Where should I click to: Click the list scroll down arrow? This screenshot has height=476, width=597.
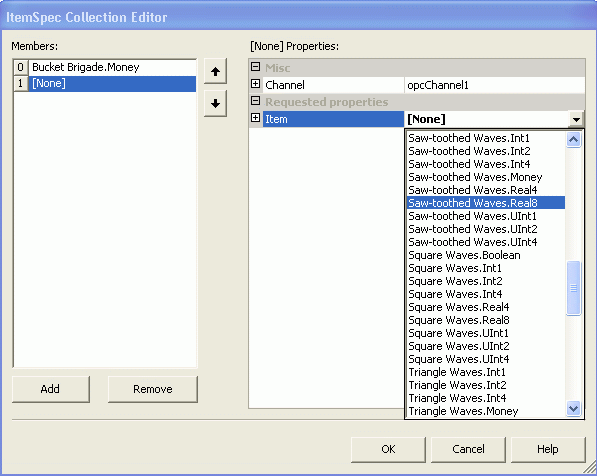573,409
